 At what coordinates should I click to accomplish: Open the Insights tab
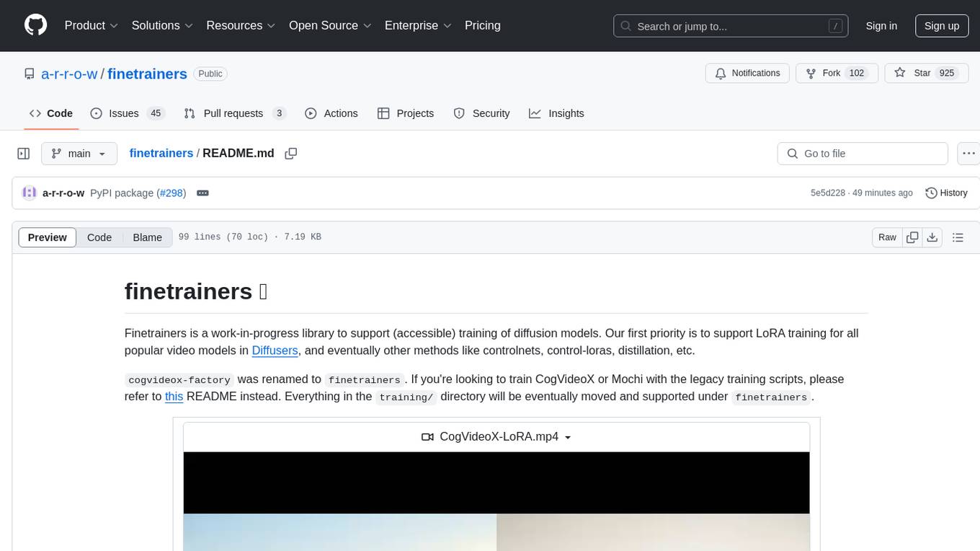[556, 113]
